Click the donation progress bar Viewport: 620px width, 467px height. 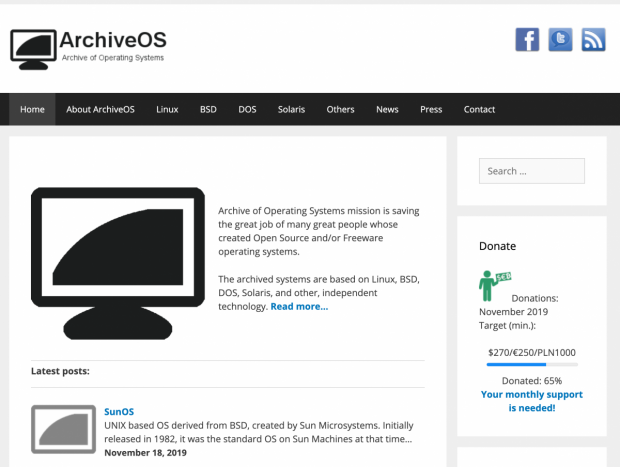click(x=532, y=365)
